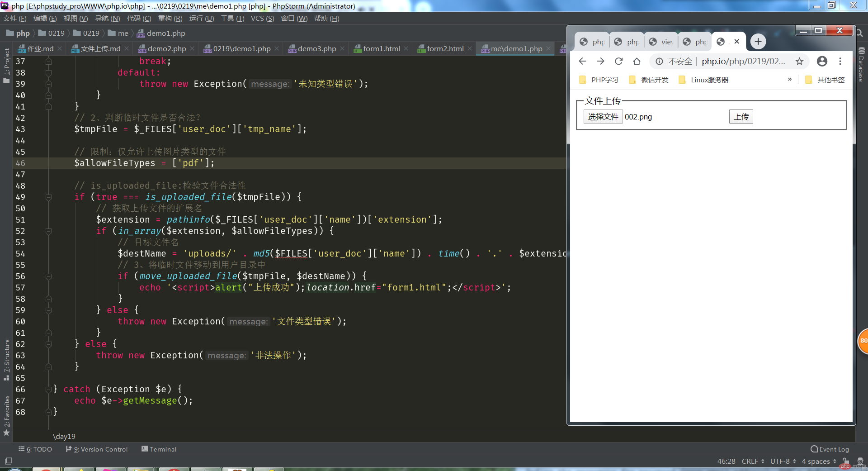The image size is (868, 471).
Task: Bookmark this page with star icon
Action: point(799,61)
